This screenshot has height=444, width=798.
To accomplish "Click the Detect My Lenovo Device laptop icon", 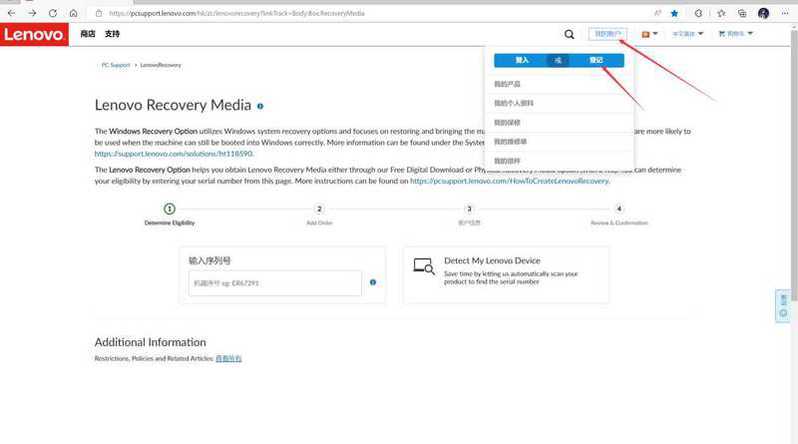I will tap(423, 266).
